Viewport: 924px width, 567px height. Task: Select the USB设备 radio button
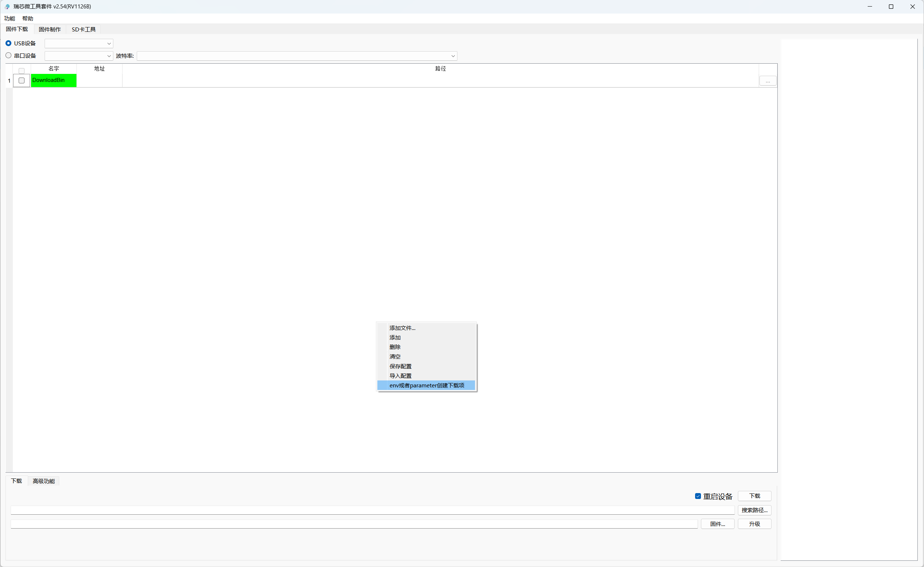point(8,43)
